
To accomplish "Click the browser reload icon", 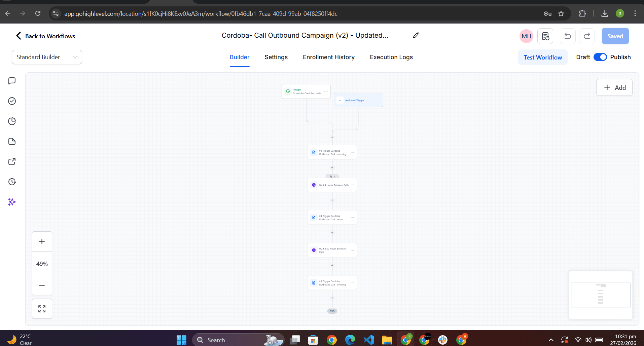I will click(x=38, y=13).
